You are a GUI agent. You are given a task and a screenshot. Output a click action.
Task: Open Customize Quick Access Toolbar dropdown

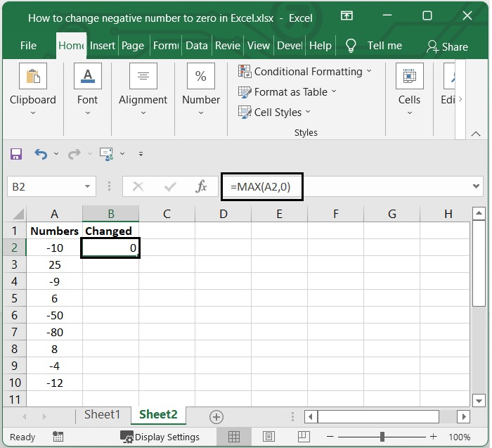click(x=141, y=154)
